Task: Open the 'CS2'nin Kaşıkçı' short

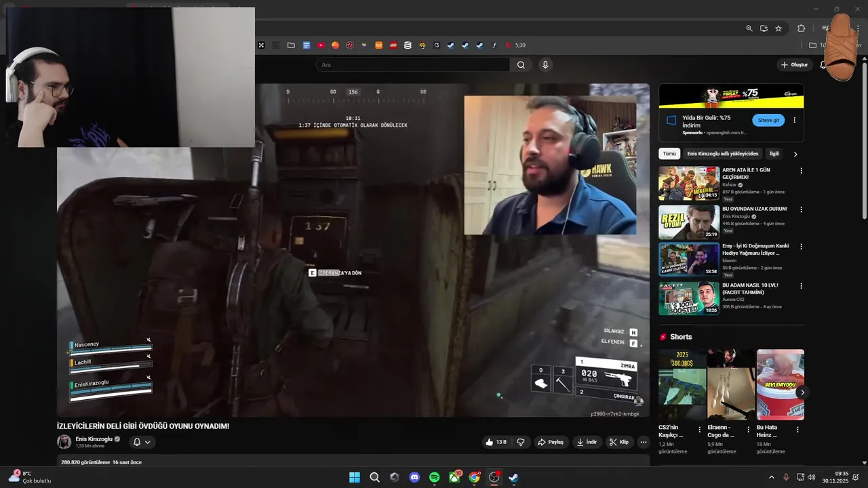Action: (682, 384)
